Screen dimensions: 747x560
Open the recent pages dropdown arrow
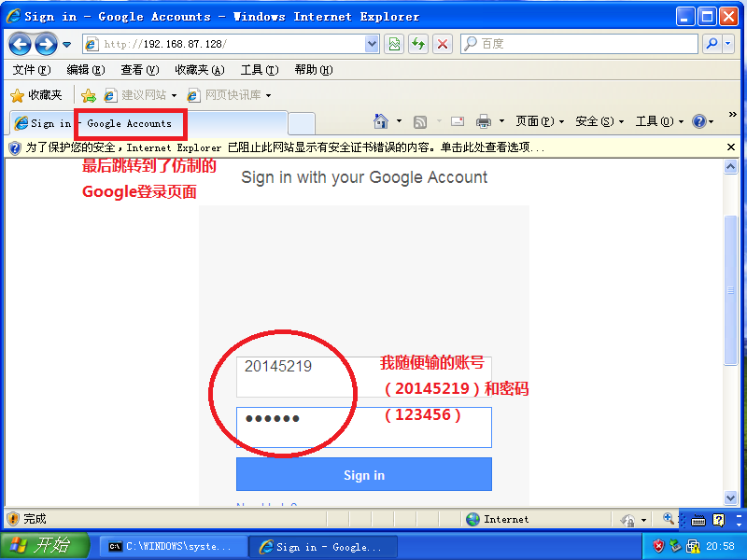66,45
